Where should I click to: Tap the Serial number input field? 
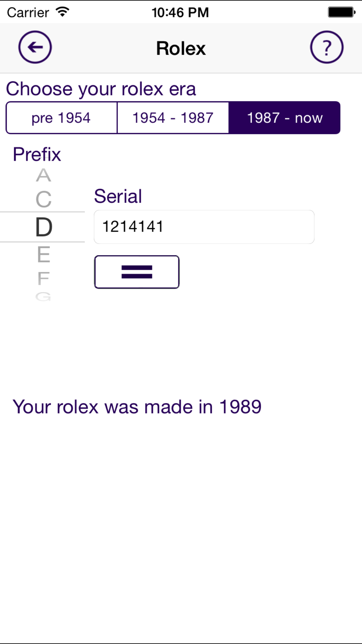tap(204, 227)
